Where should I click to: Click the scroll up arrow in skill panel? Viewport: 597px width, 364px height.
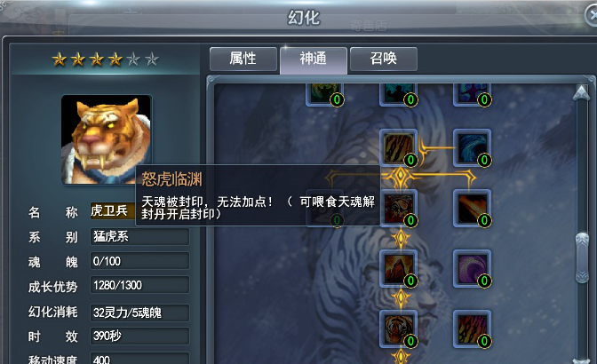(x=581, y=93)
